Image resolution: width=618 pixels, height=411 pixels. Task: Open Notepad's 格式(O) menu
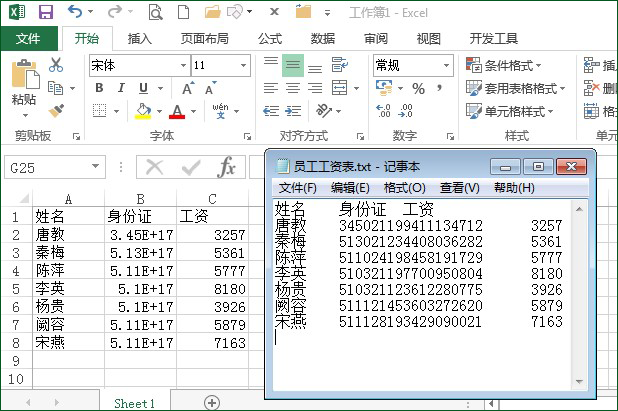[x=404, y=188]
